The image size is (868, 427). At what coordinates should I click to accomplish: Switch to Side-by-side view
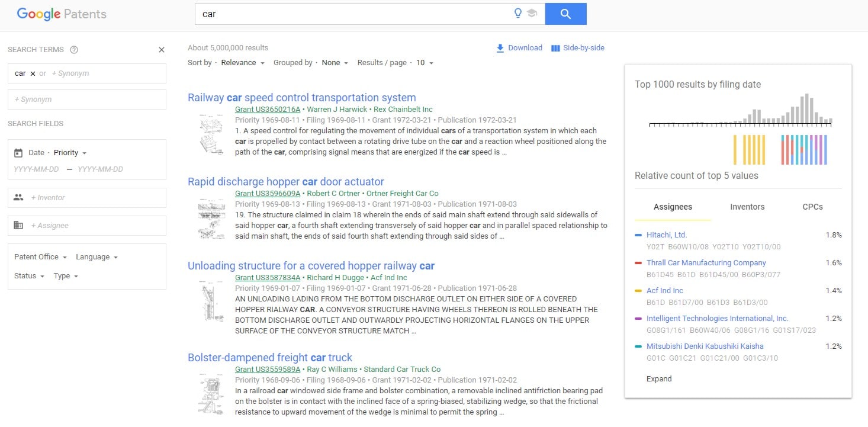577,48
